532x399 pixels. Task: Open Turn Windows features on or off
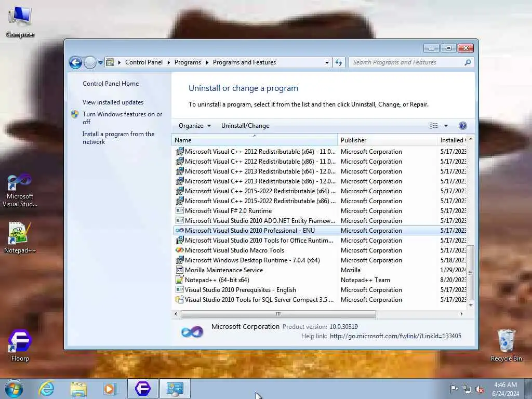(123, 118)
